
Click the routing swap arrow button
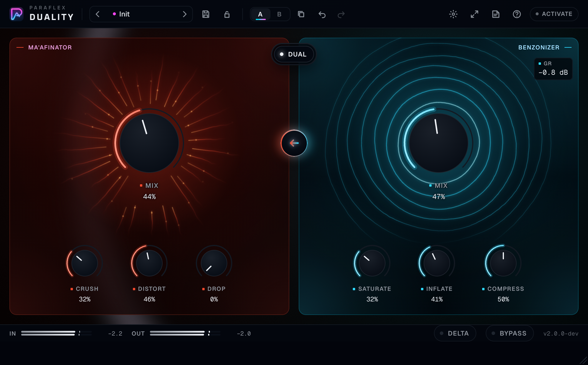(x=294, y=143)
